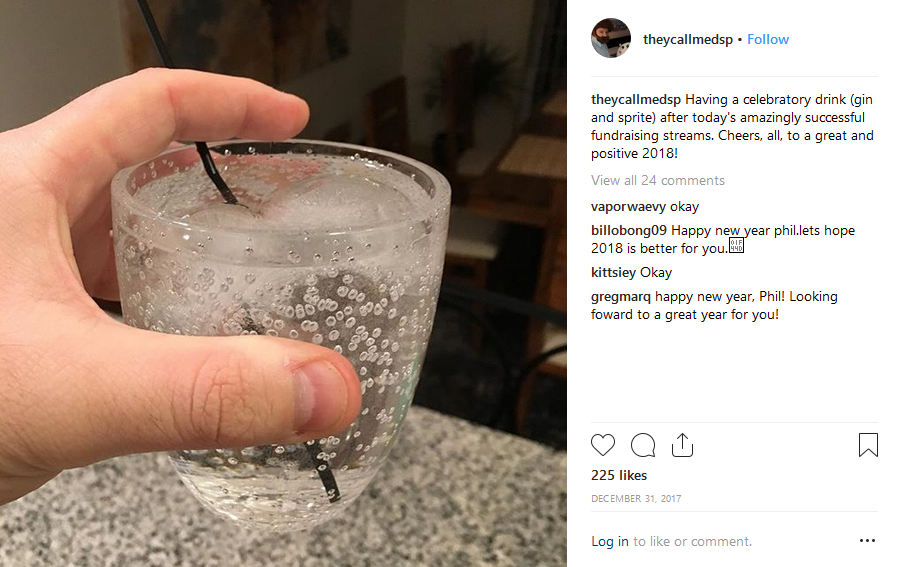Like the post with the heart icon
Image resolution: width=902 pixels, height=567 pixels.
point(603,445)
